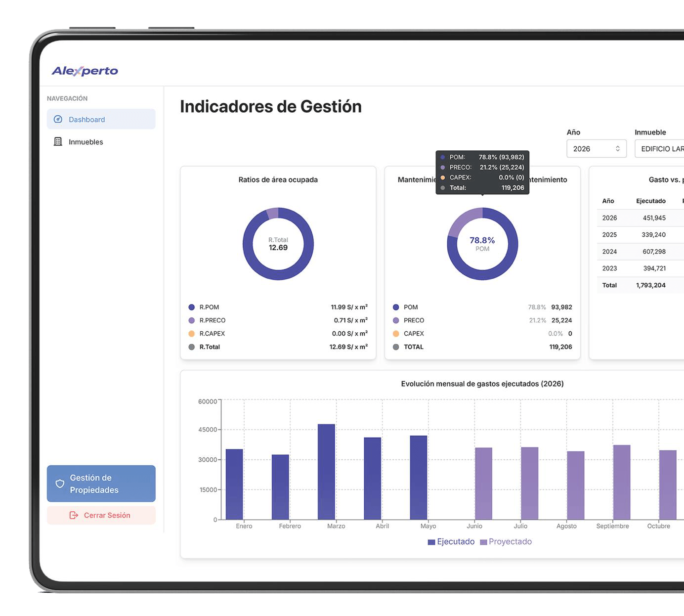This screenshot has width=684, height=616.
Task: Click the Año column header in table
Action: pos(608,201)
